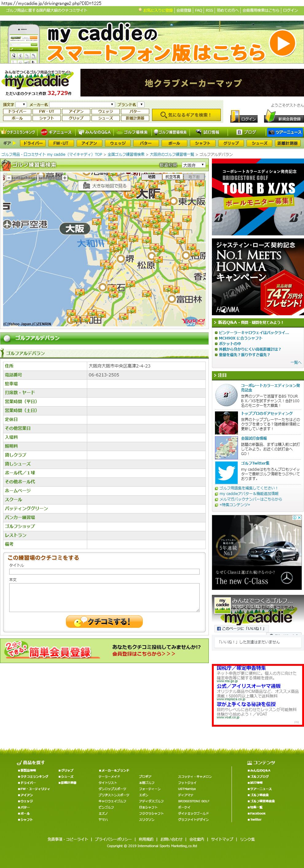Switch map to 地下街 view
Image resolution: width=304 pixels, height=868 pixels.
point(194,177)
